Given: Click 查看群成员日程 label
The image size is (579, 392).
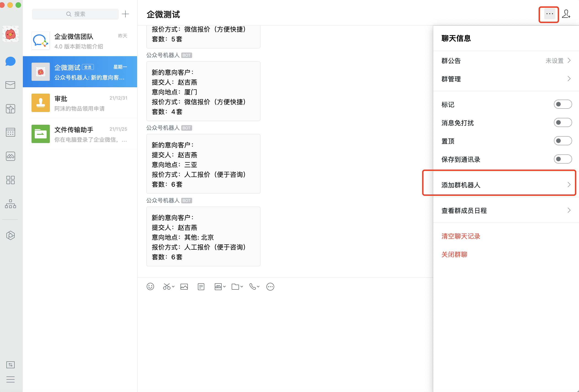Looking at the screenshot, I should (x=464, y=211).
